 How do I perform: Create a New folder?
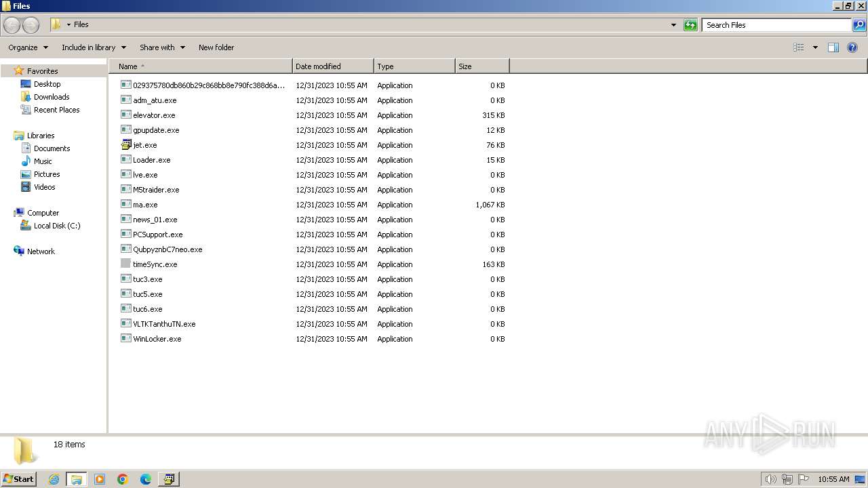(x=216, y=47)
